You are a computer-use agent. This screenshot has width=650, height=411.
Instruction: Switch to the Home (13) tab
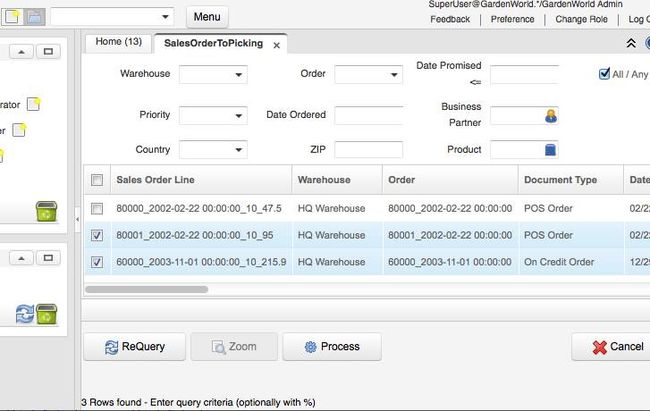point(118,42)
